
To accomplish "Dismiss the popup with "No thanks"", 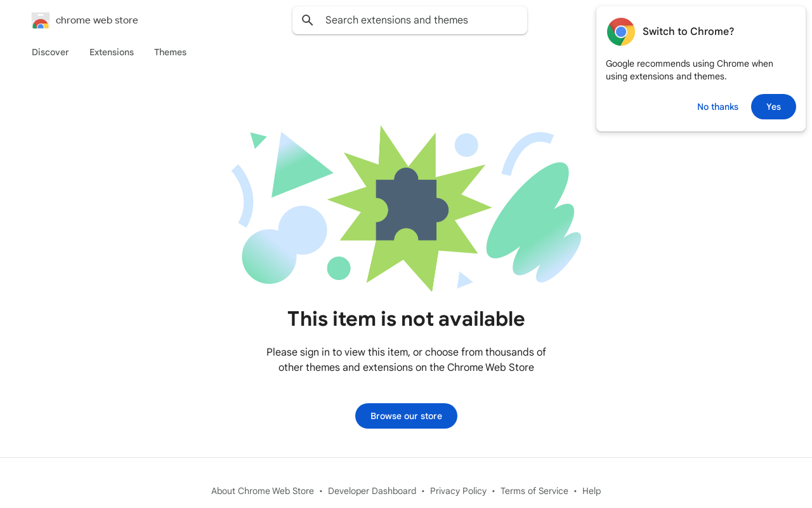I will tap(717, 107).
